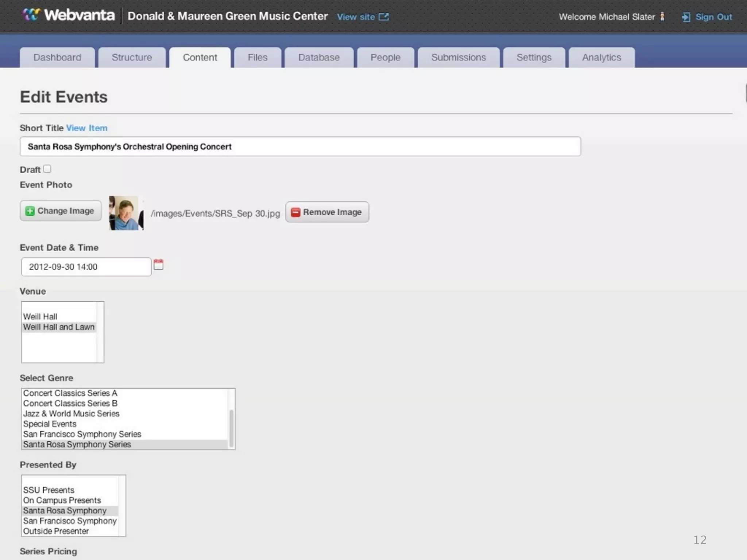The image size is (747, 560).
Task: Open the Submissions tab
Action: pyautogui.click(x=458, y=58)
